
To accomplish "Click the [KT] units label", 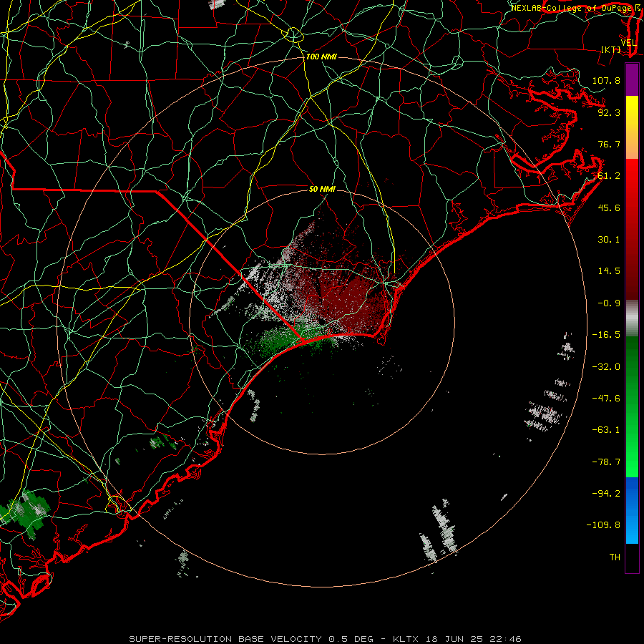I will [x=611, y=49].
